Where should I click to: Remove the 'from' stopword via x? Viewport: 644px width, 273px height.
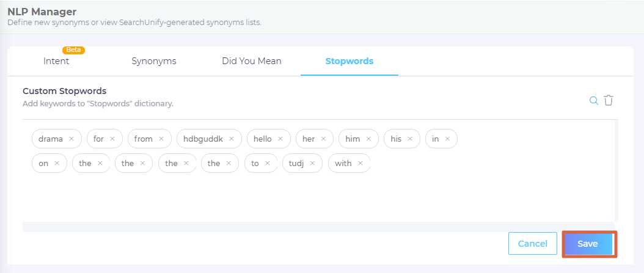coord(161,139)
